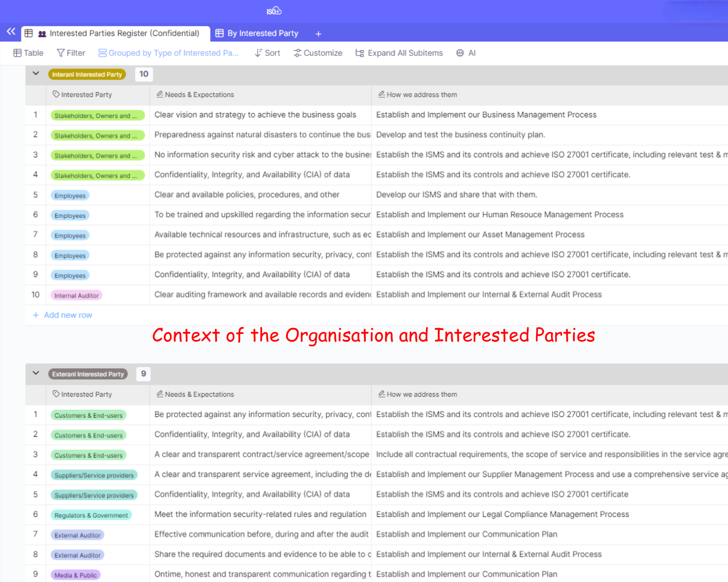Open 'Develop and test the business continuity plan' cell
728x582 pixels.
(x=460, y=135)
